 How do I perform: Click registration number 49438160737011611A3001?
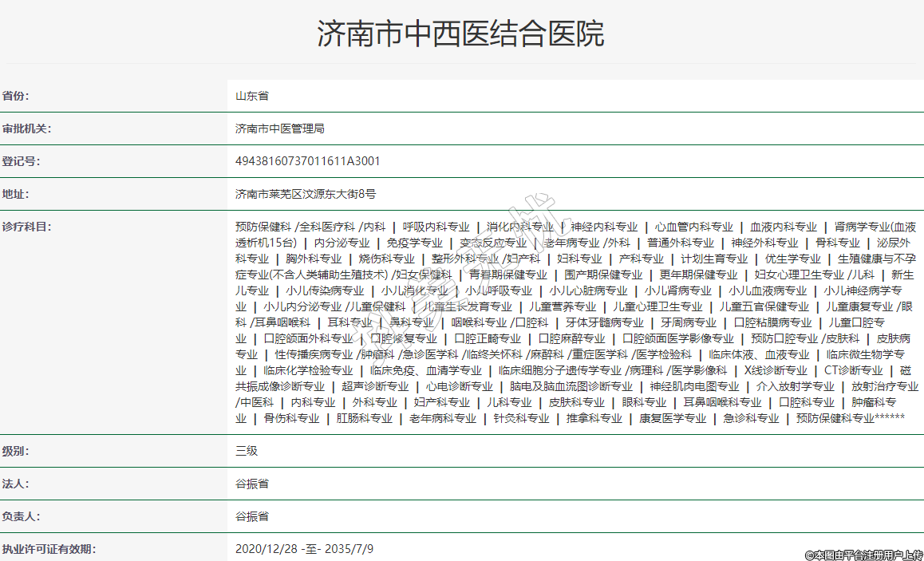(x=308, y=161)
